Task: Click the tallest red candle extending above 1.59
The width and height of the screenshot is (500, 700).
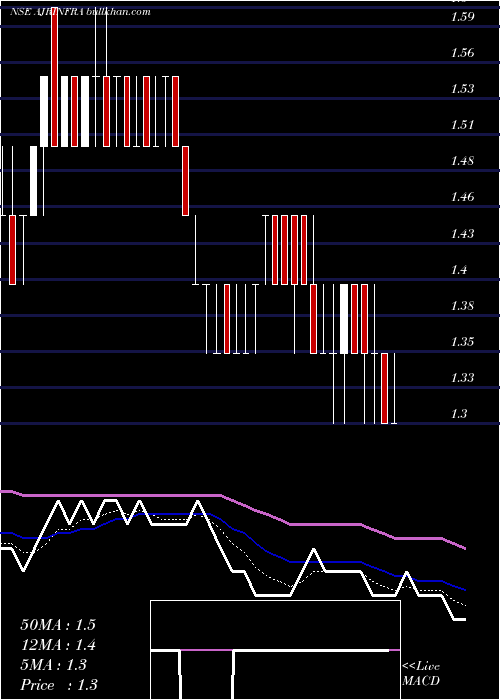Action: [54, 77]
